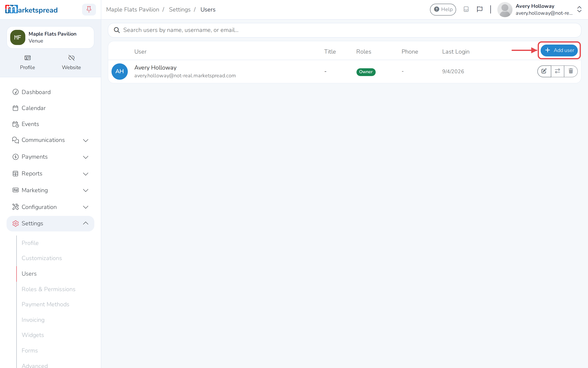Click the search magnifier icon
Image resolution: width=588 pixels, height=368 pixels.
[x=117, y=30]
